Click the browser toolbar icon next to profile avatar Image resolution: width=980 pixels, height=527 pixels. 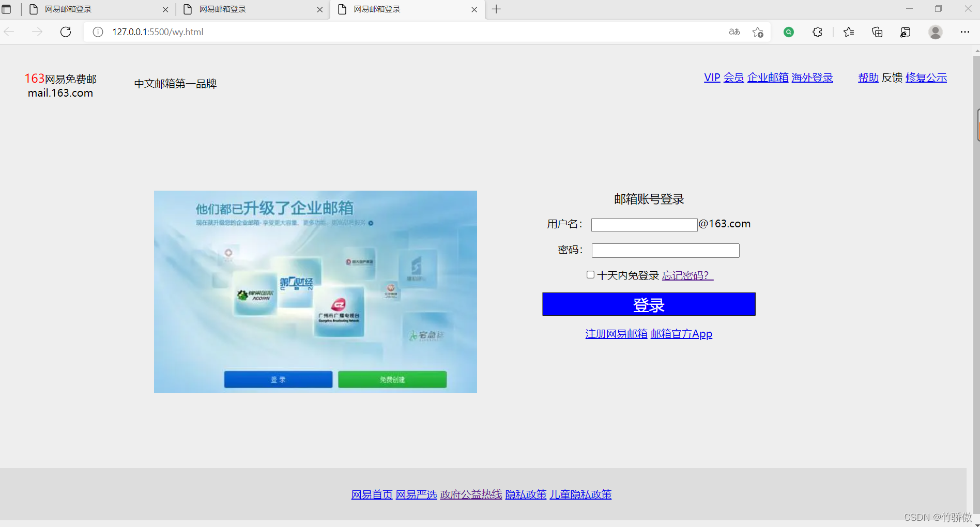[906, 32]
